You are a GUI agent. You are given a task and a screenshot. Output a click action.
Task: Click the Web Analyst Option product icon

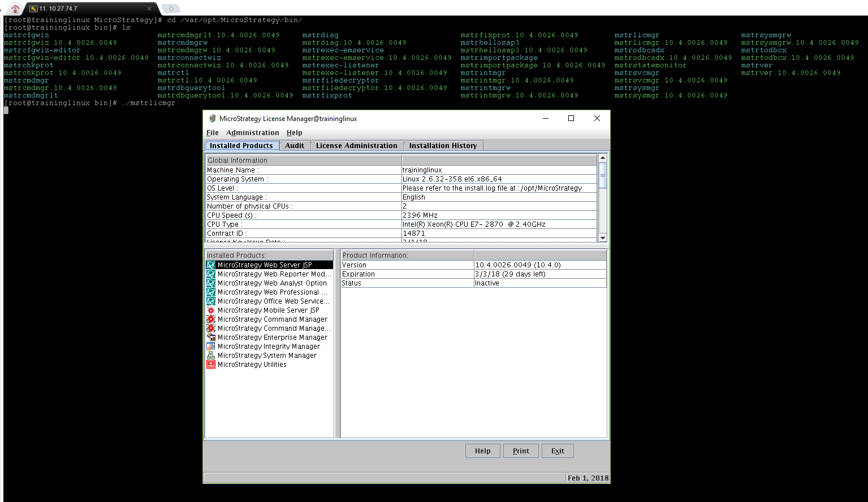(x=211, y=283)
